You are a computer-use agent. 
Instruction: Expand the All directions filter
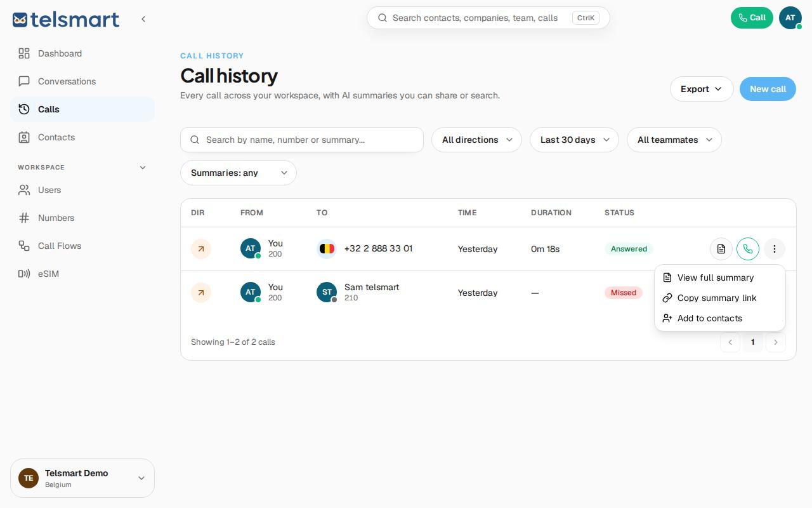(x=476, y=140)
